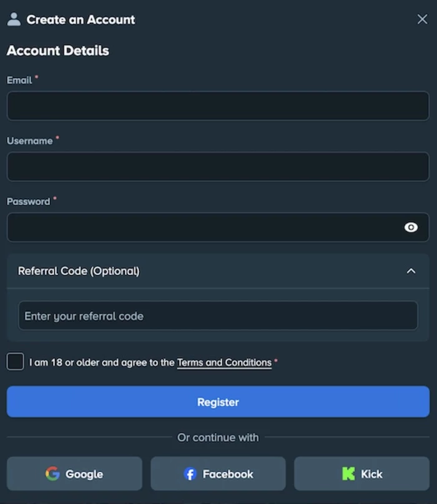Image resolution: width=437 pixels, height=504 pixels.
Task: Continue with the Kick button
Action: 361,474
